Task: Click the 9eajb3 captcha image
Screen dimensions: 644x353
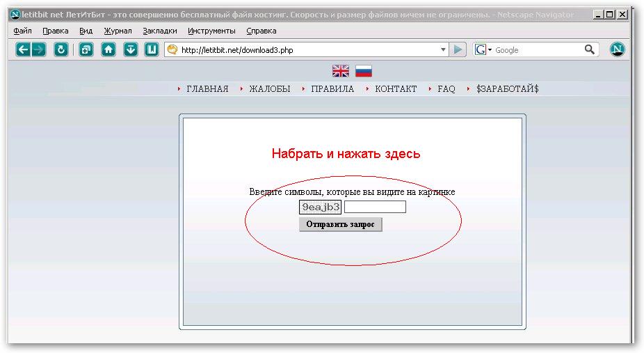Action: tap(321, 207)
